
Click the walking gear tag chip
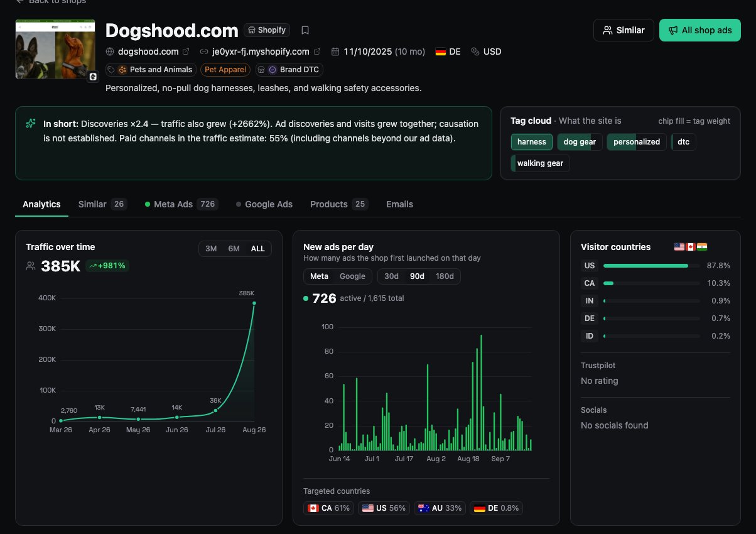[540, 163]
